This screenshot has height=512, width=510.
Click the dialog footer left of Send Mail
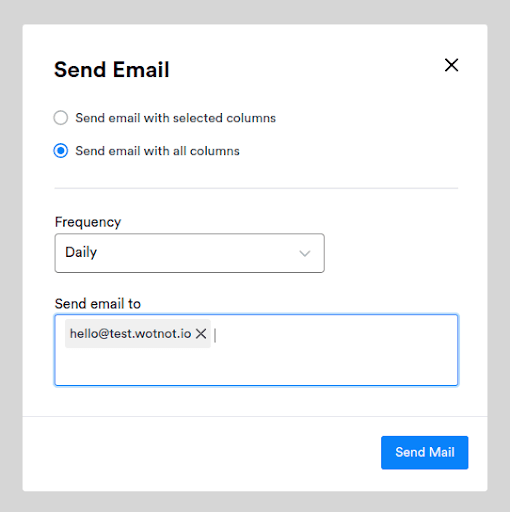(202, 453)
